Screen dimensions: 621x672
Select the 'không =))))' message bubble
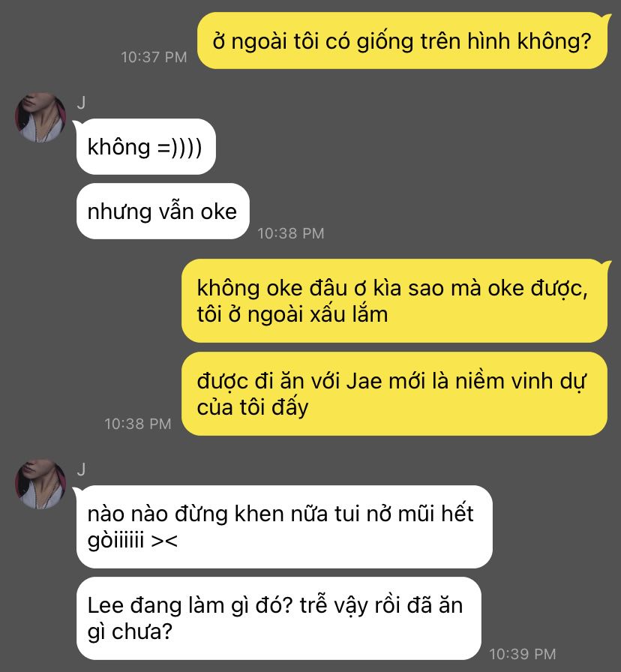point(145,146)
